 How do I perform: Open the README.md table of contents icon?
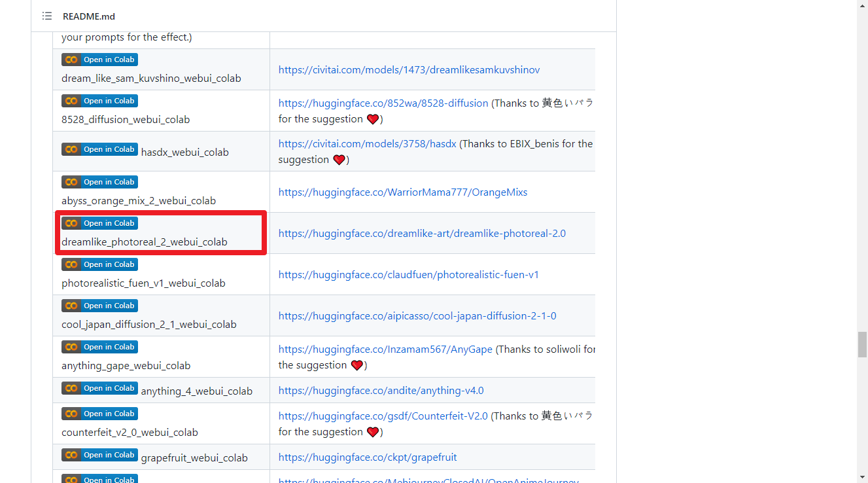[x=46, y=16]
